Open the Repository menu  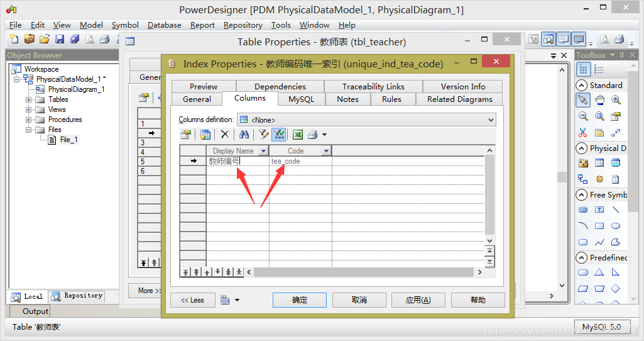pyautogui.click(x=243, y=25)
